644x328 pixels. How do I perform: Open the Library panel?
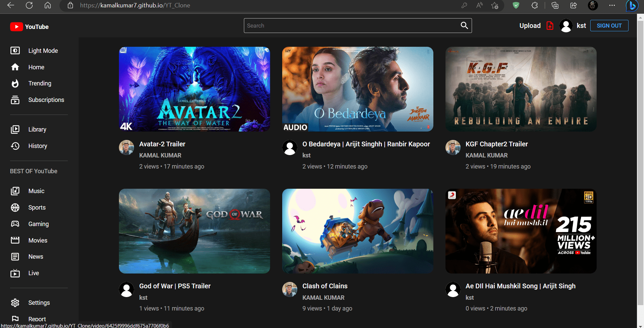[37, 129]
